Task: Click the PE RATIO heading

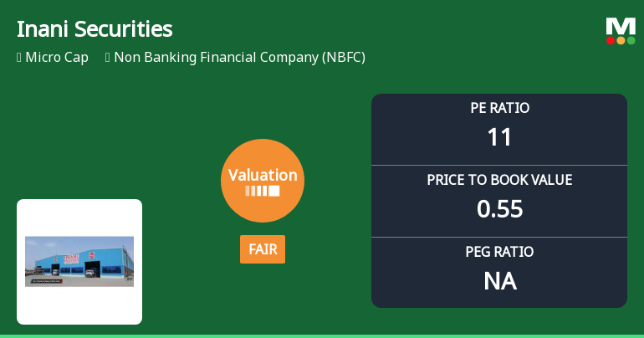Action: (499, 108)
